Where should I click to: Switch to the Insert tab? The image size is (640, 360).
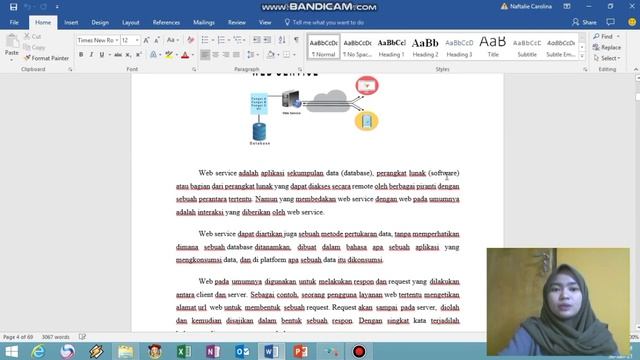71,22
